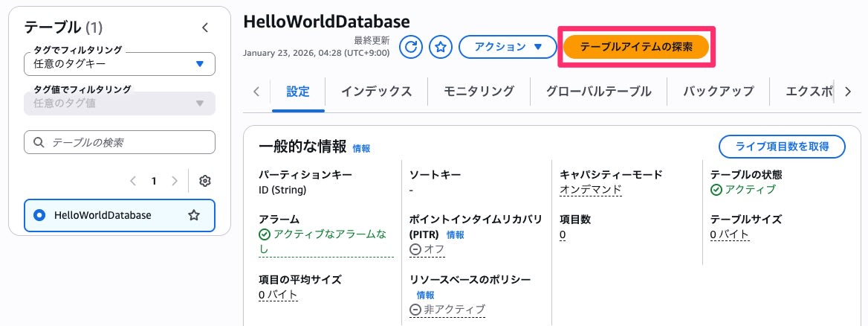Open the アクション dropdown menu
The height and width of the screenshot is (326, 868).
(x=508, y=47)
